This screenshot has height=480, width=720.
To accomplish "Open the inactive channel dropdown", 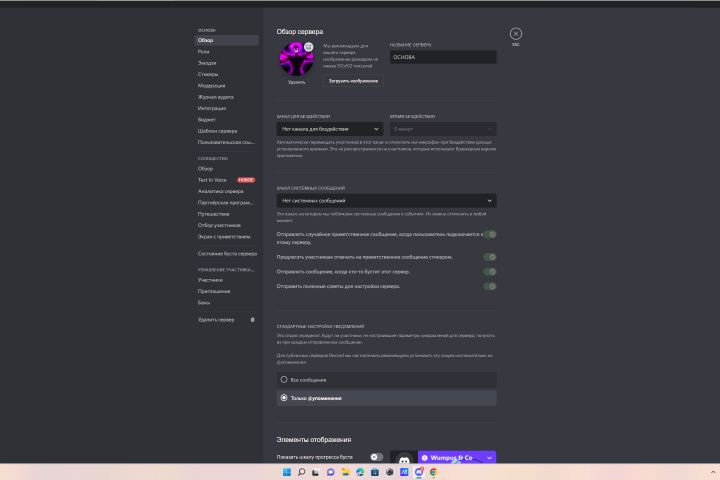I will [330, 129].
